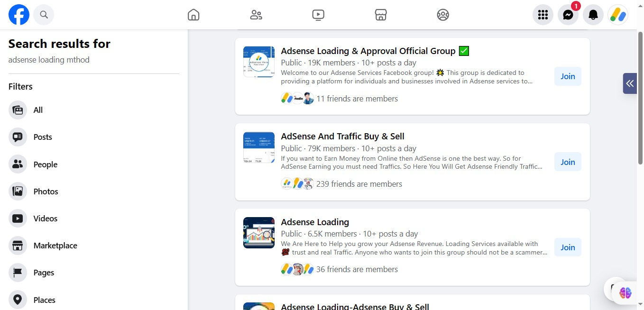Click the 'Welcome to our Adsense Services' description
644x310 pixels.
(x=407, y=77)
